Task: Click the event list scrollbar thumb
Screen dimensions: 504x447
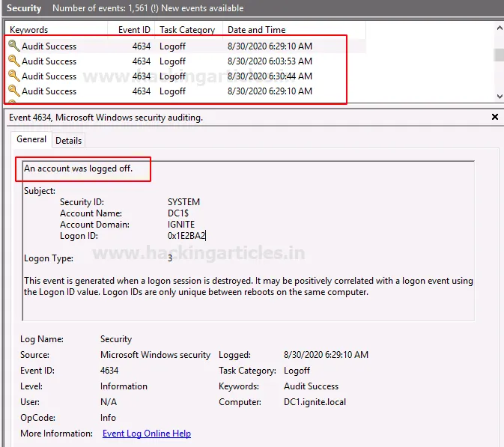Action: point(500,55)
